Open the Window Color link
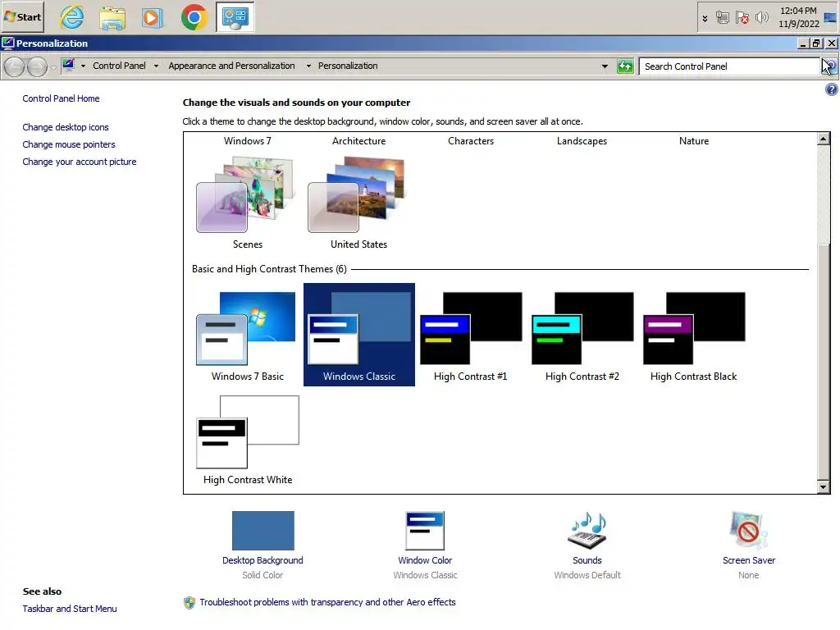 [425, 560]
